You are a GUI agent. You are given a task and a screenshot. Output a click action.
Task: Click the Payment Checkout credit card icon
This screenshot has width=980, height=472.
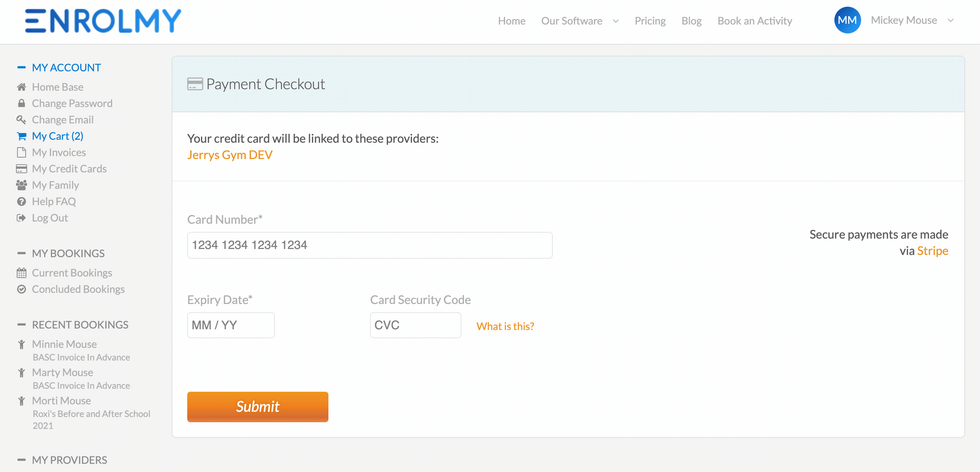point(195,84)
